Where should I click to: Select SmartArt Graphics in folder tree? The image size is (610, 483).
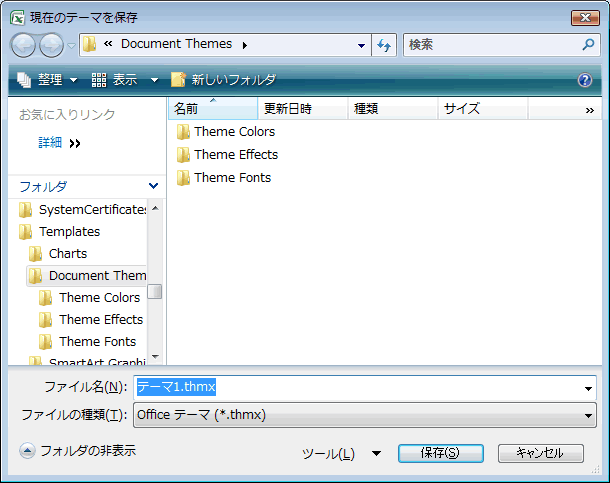(x=87, y=361)
